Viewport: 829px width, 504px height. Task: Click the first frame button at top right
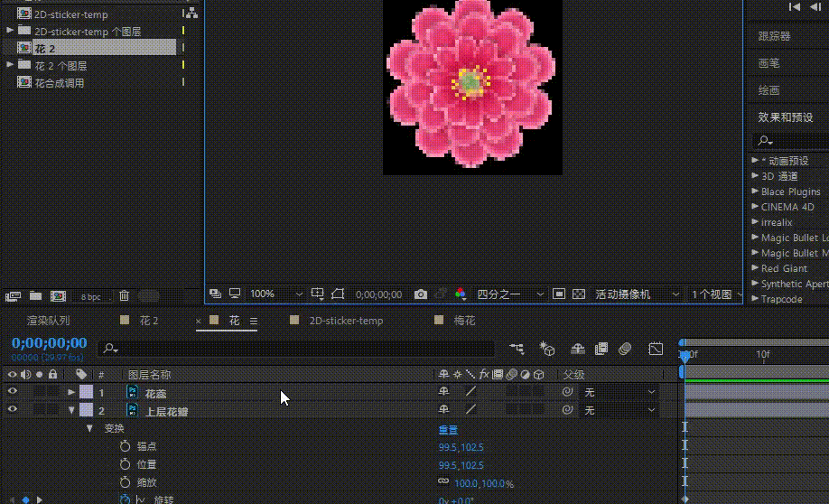coord(794,7)
